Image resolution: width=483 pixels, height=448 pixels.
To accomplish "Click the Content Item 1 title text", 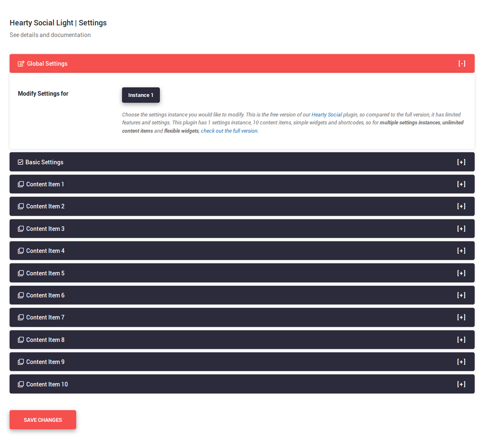I will (45, 184).
